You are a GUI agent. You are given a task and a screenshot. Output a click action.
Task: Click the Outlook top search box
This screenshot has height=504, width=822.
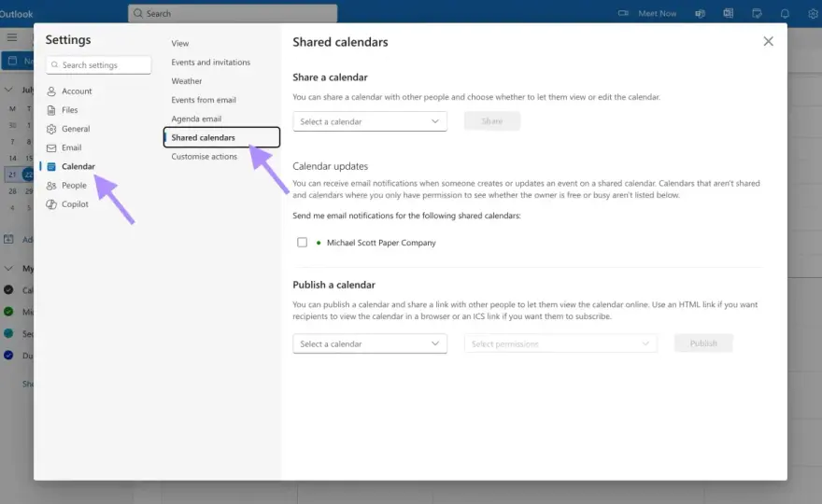233,14
